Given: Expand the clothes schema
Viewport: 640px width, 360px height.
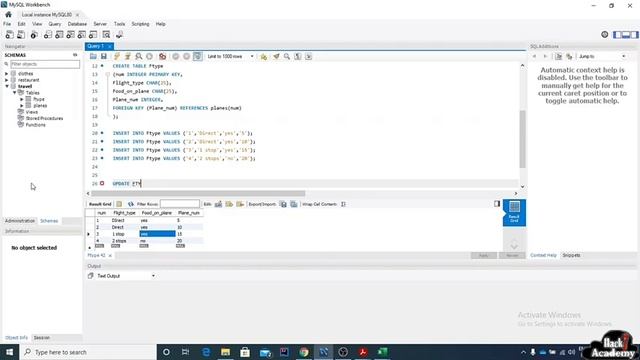Looking at the screenshot, I should pyautogui.click(x=7, y=74).
